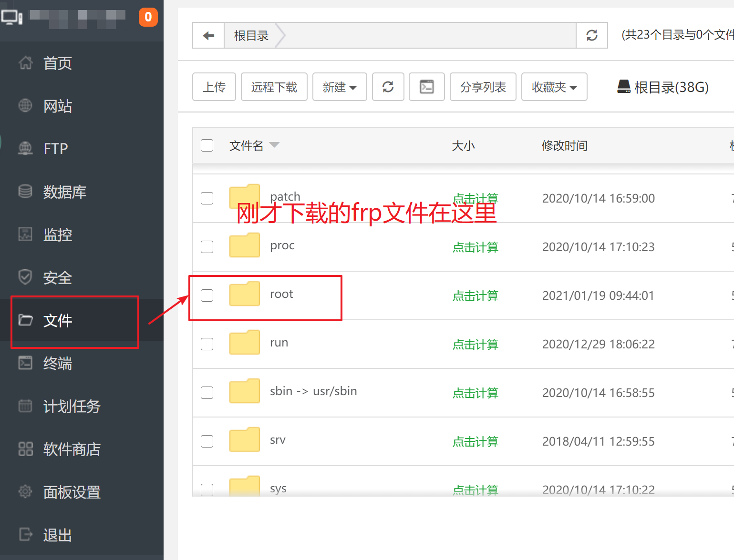Click the home icon beside 首页
Viewport: 734px width, 560px height.
tap(25, 62)
